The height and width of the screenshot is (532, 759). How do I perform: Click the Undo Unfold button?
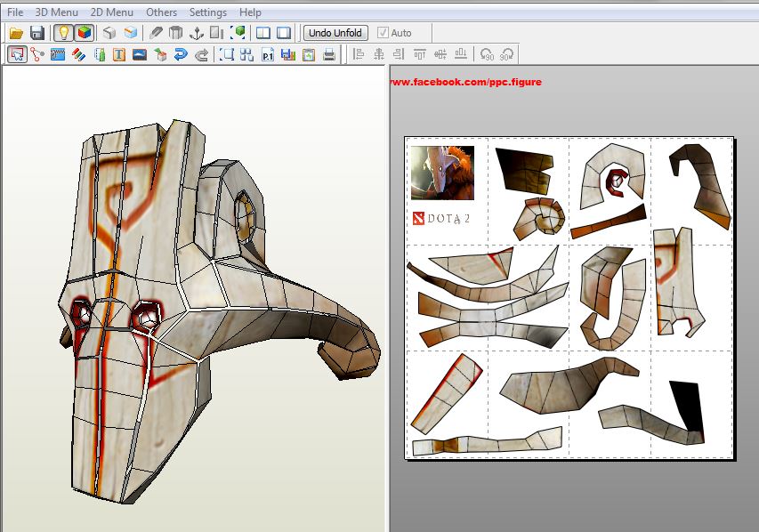335,33
